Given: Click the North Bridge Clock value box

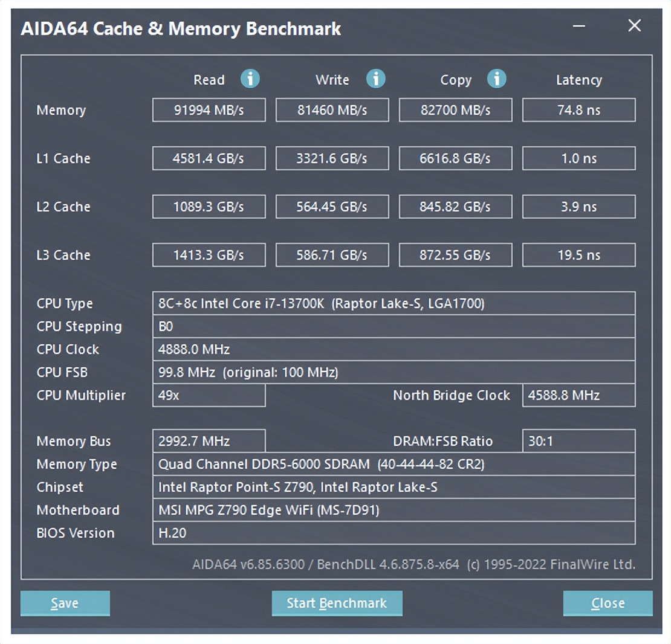Looking at the screenshot, I should [578, 395].
